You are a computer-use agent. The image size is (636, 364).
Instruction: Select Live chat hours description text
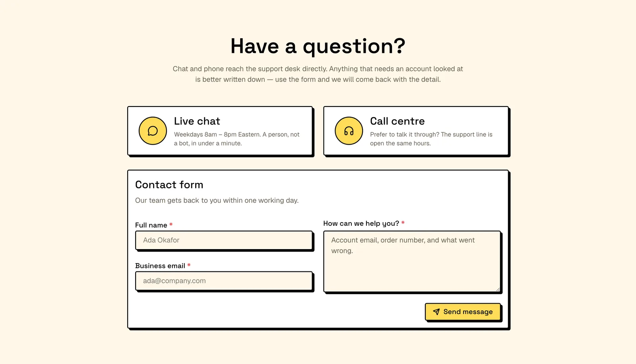pyautogui.click(x=237, y=139)
